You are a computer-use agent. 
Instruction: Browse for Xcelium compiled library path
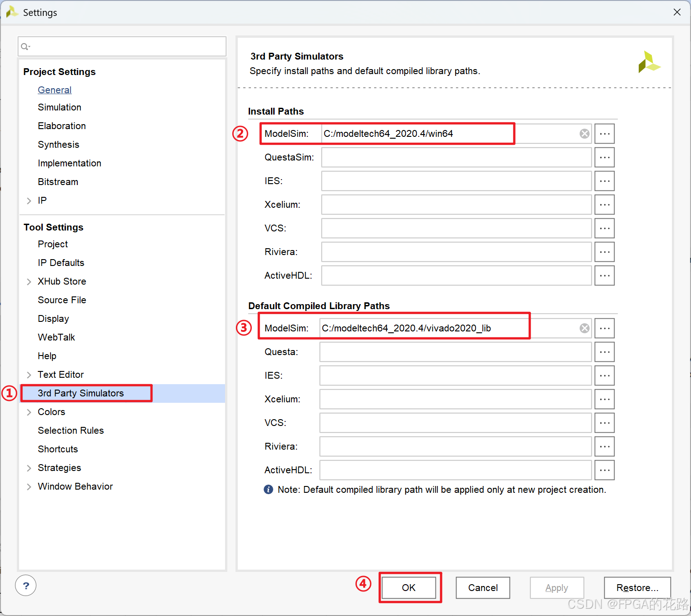[x=605, y=399]
